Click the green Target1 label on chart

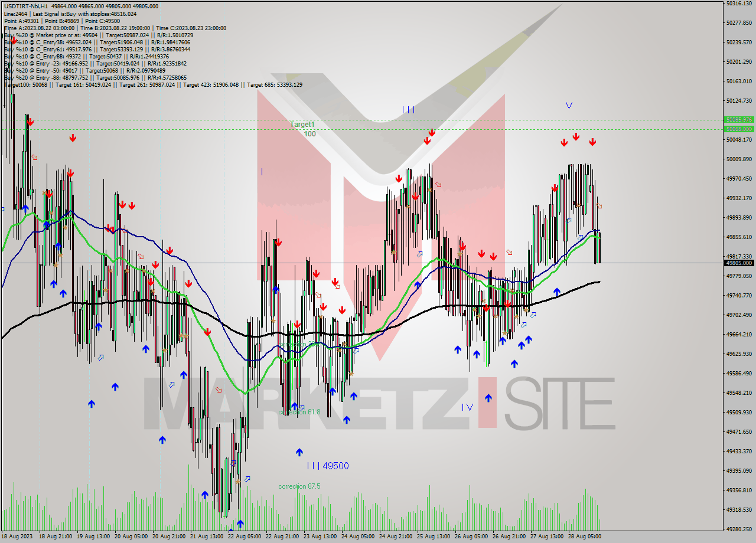coord(302,125)
